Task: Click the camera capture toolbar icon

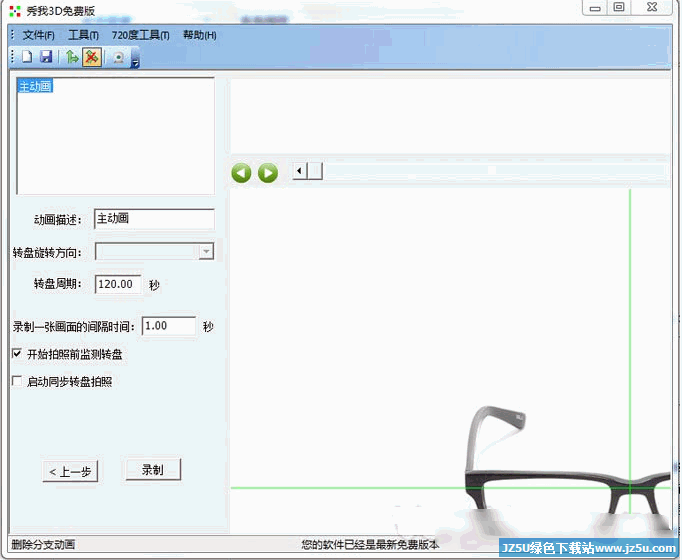Action: pos(118,57)
